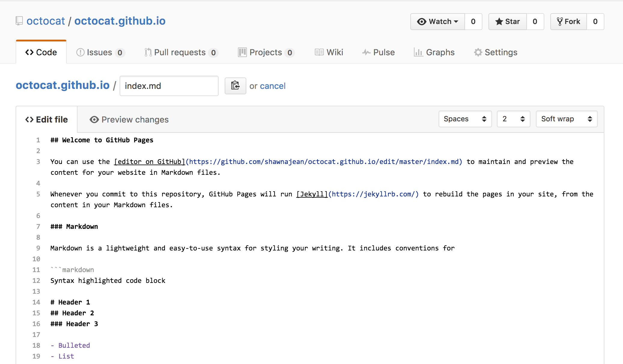Click the clipboard copy path button
Image resolution: width=623 pixels, height=364 pixels.
(x=236, y=86)
